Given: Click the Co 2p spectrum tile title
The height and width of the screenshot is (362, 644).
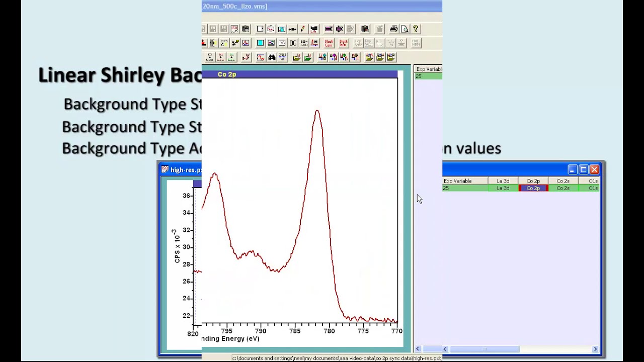Looking at the screenshot, I should tap(227, 74).
